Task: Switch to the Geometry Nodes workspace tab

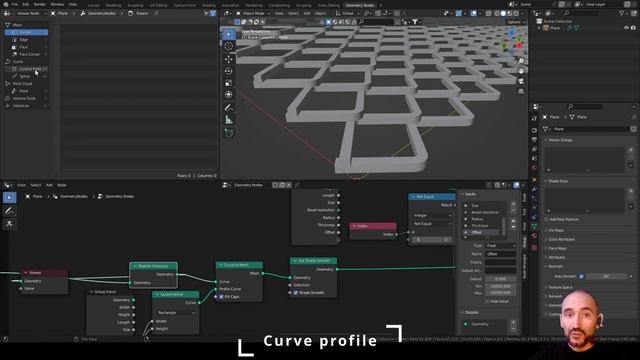Action: tap(360, 5)
